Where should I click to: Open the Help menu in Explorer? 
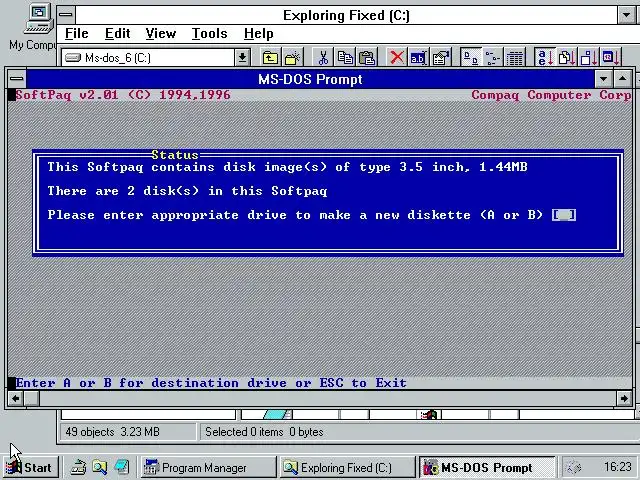pyautogui.click(x=259, y=33)
